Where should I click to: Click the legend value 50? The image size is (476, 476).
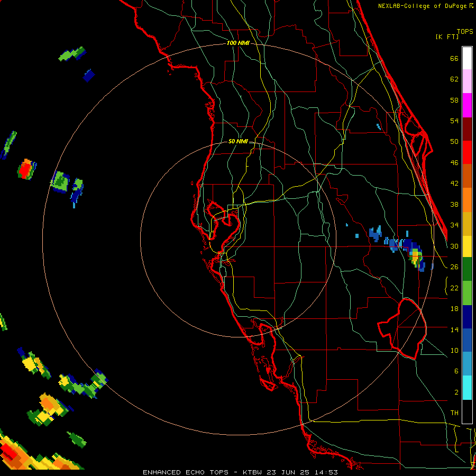[454, 142]
